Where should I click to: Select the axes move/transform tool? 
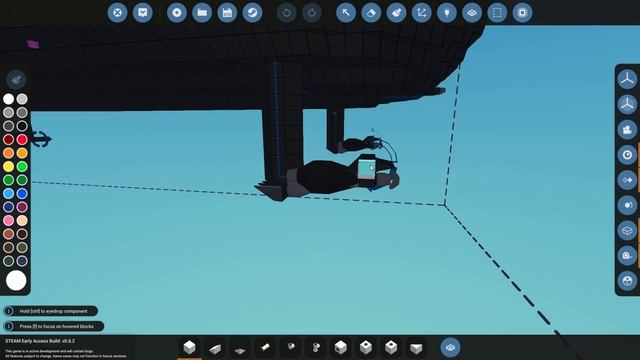click(x=422, y=13)
